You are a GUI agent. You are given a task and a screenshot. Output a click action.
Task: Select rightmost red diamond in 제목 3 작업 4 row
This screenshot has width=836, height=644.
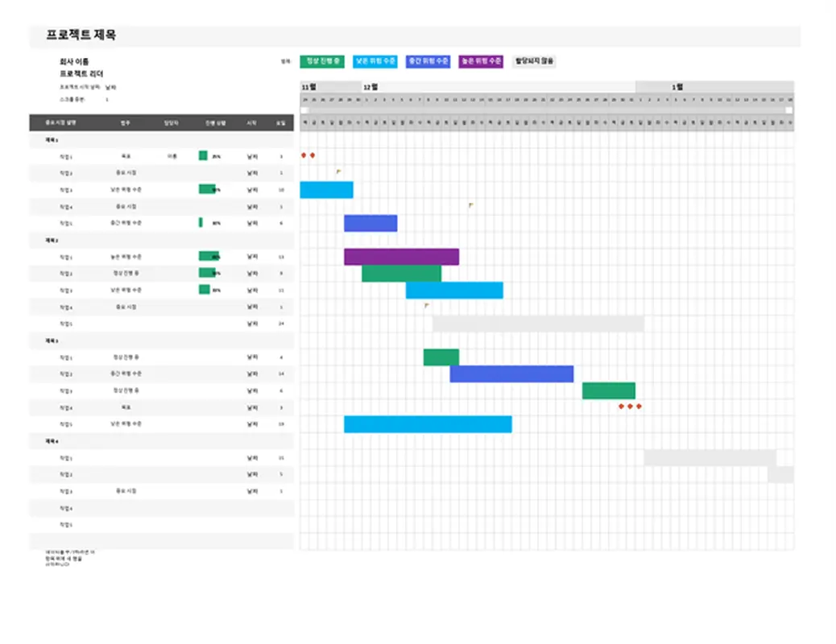tap(639, 407)
